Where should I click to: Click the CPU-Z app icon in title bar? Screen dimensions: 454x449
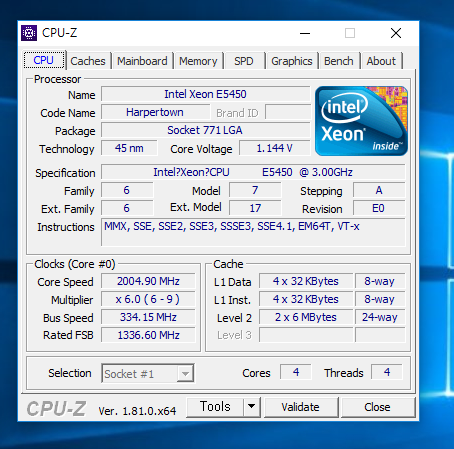click(29, 33)
